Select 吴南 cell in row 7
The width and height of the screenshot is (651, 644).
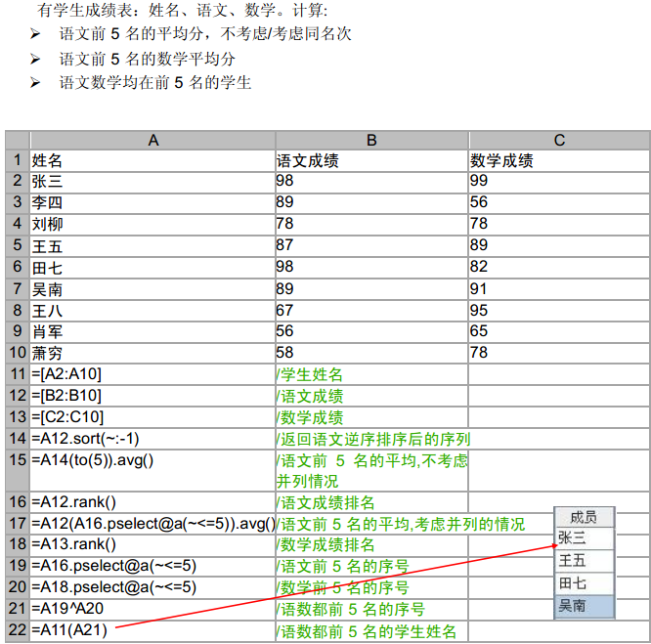(152, 289)
